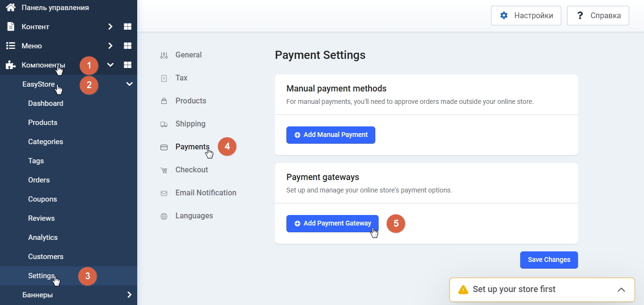
Task: Expand the 'Set up your store first' panel
Action: [621, 290]
